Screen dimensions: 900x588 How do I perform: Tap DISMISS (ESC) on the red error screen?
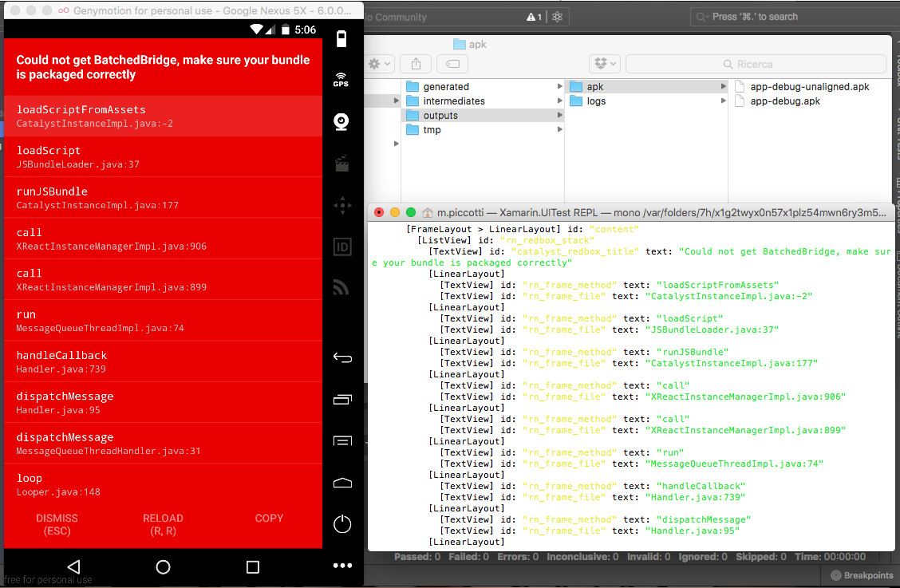tap(57, 524)
